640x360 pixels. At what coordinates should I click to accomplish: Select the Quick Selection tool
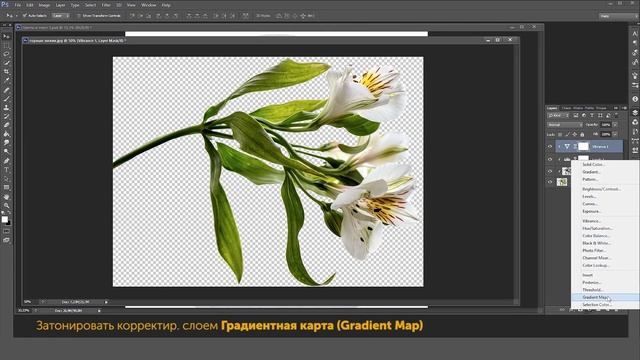tap(6, 63)
